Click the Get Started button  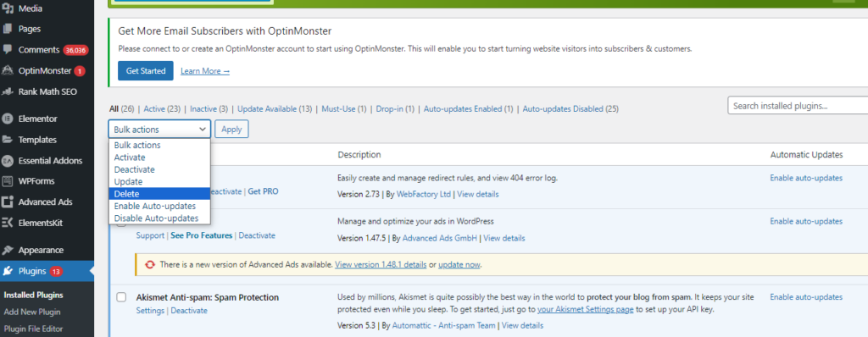point(146,71)
